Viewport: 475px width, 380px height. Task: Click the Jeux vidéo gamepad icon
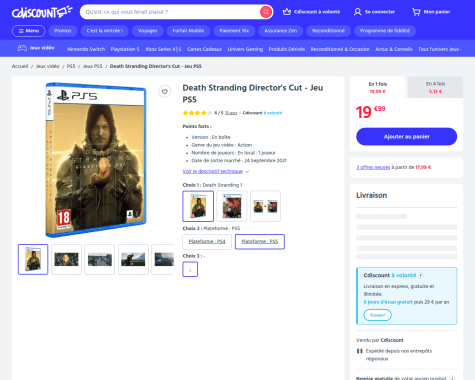[22, 48]
